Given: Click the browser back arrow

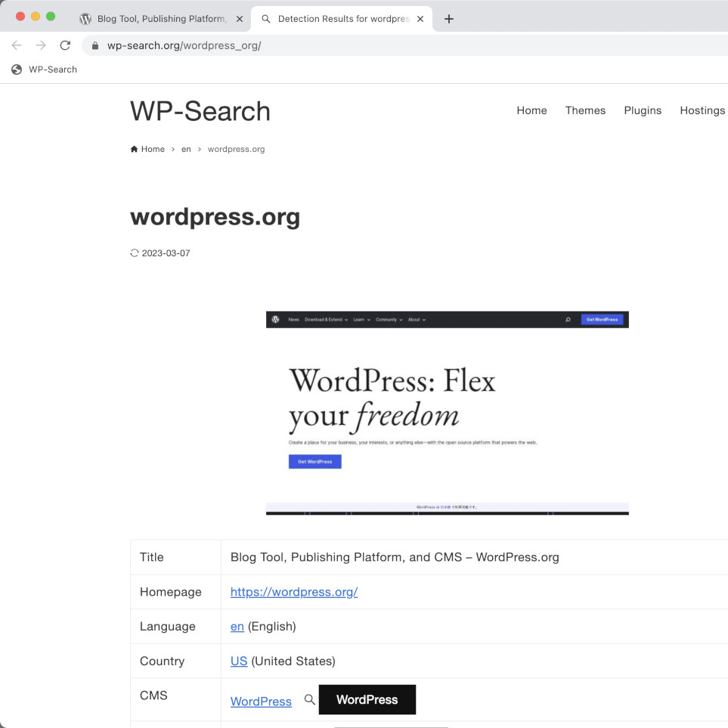Looking at the screenshot, I should click(17, 45).
